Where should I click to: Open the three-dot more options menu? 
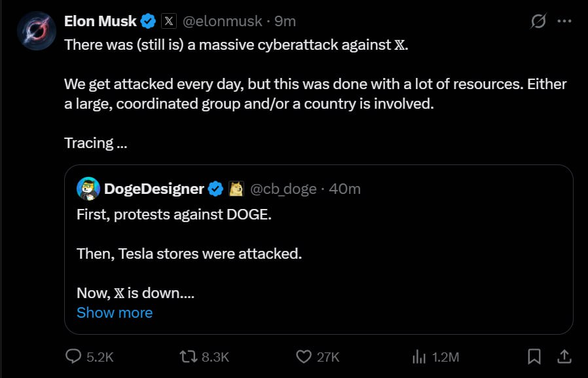564,21
